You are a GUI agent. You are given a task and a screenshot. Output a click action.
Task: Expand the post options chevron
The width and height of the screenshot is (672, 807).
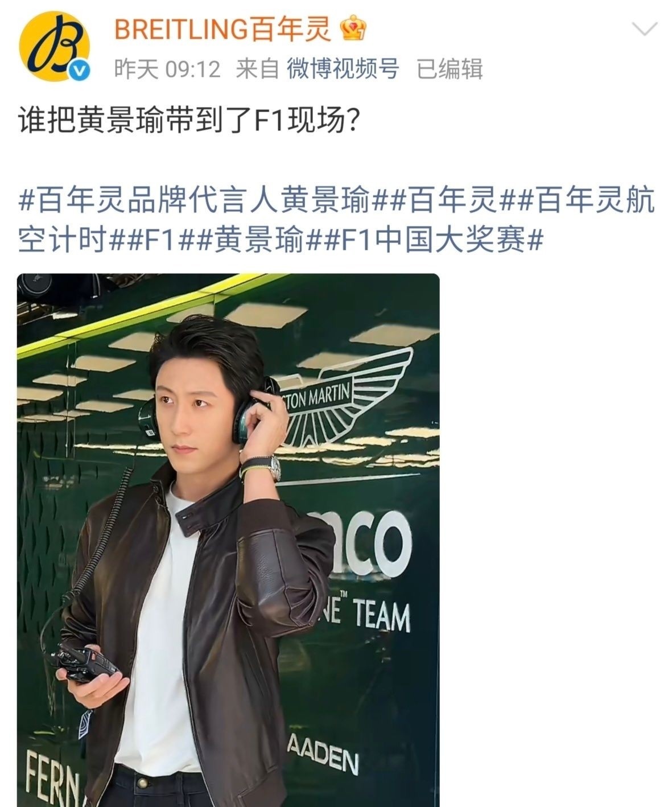[x=645, y=28]
